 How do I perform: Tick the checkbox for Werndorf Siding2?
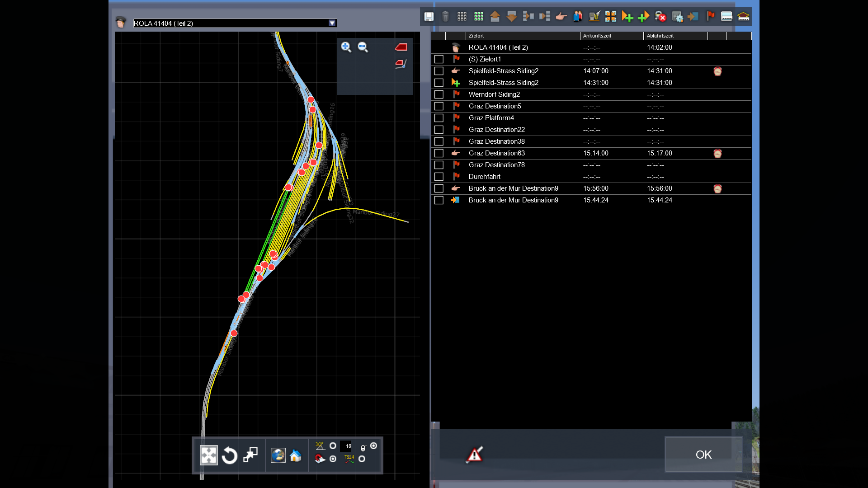pos(439,94)
